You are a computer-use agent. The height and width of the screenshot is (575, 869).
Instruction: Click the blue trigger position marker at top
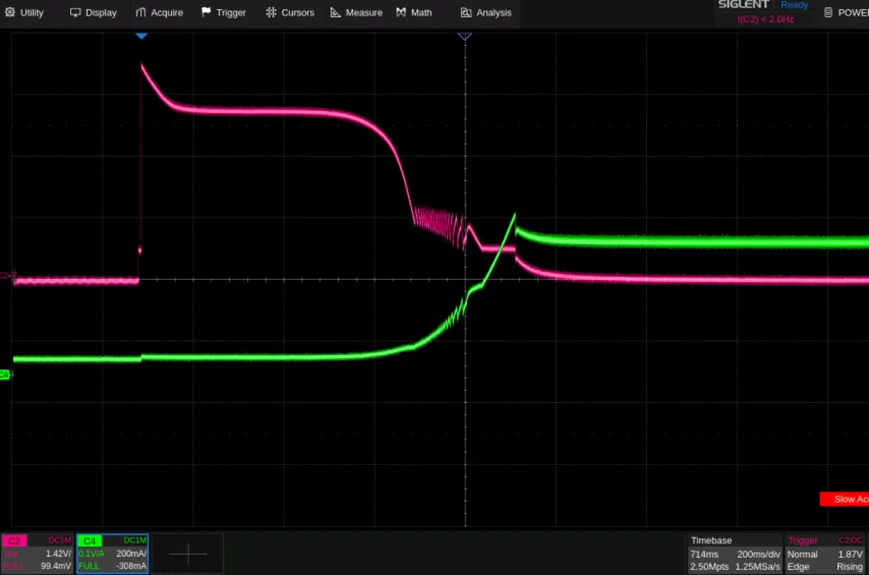coord(141,36)
